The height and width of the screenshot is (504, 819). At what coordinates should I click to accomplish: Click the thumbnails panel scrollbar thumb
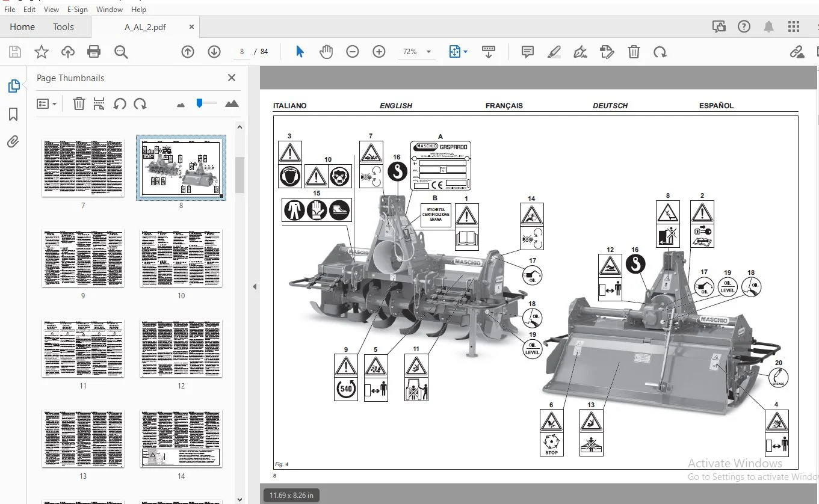point(240,175)
